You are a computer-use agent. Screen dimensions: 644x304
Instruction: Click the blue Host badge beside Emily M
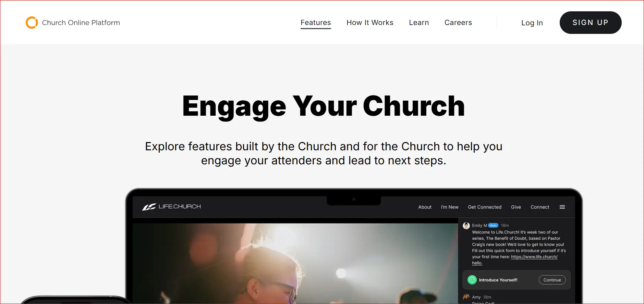click(x=493, y=226)
